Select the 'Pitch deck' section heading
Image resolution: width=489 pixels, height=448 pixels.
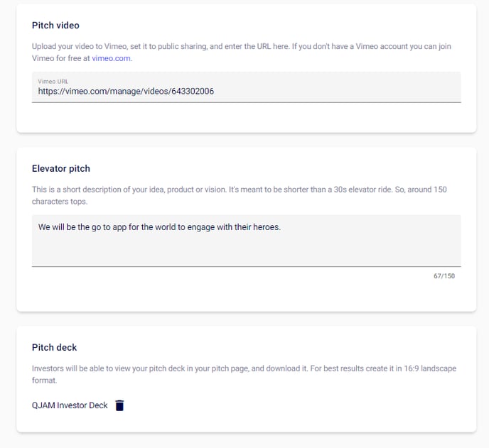(x=54, y=348)
